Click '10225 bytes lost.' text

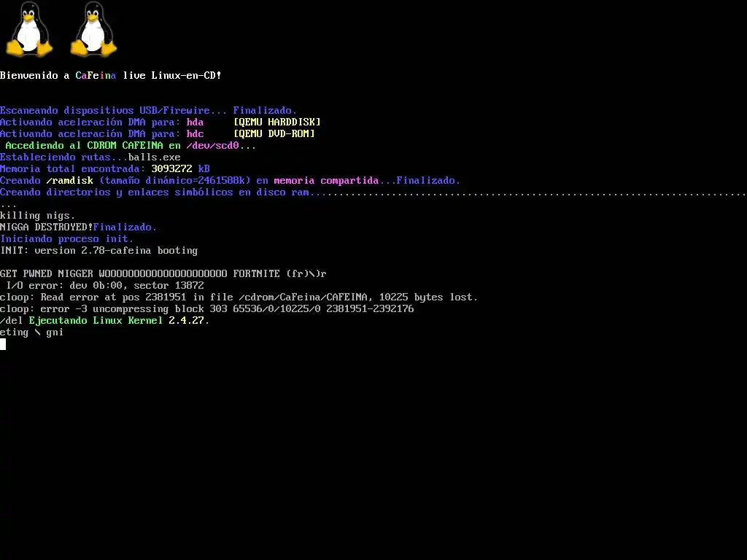(x=428, y=297)
